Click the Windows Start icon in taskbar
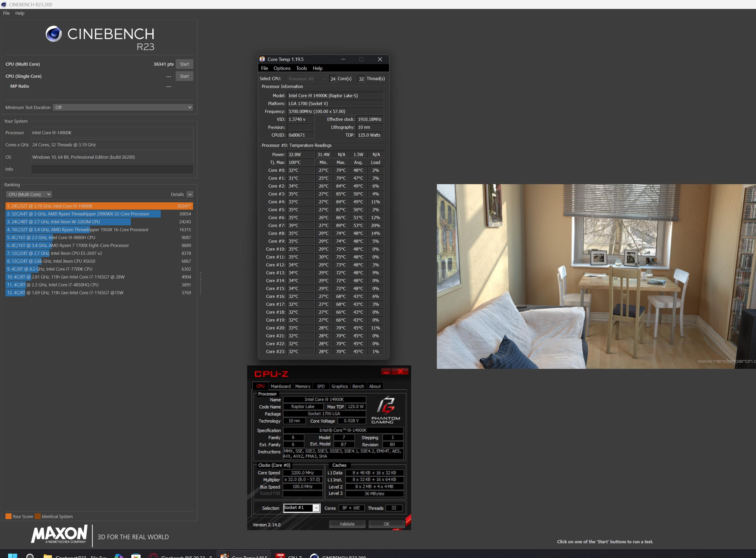Viewport: 756px width, 558px height. (13, 556)
